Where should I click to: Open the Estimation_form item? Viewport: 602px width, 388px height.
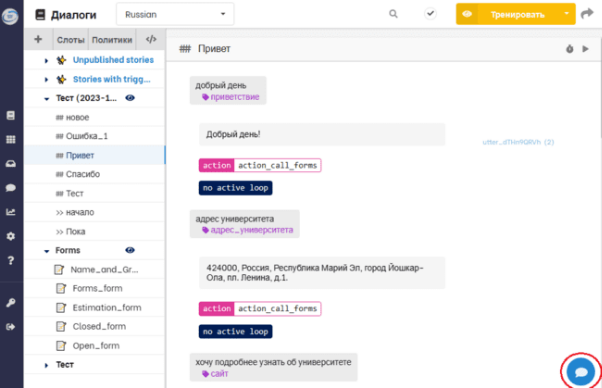click(x=95, y=307)
